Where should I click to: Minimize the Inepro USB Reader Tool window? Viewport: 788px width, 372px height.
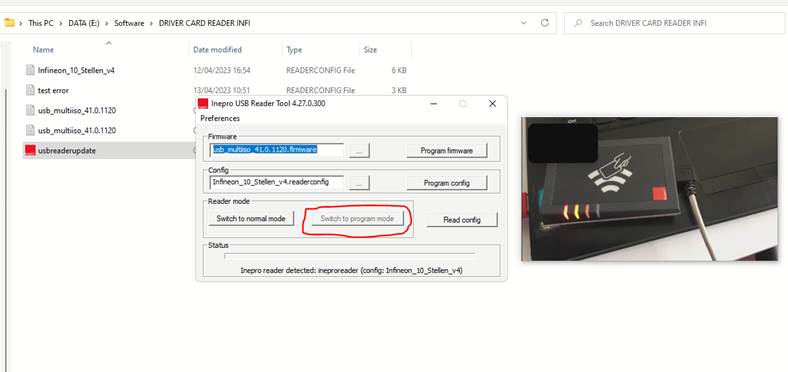433,104
